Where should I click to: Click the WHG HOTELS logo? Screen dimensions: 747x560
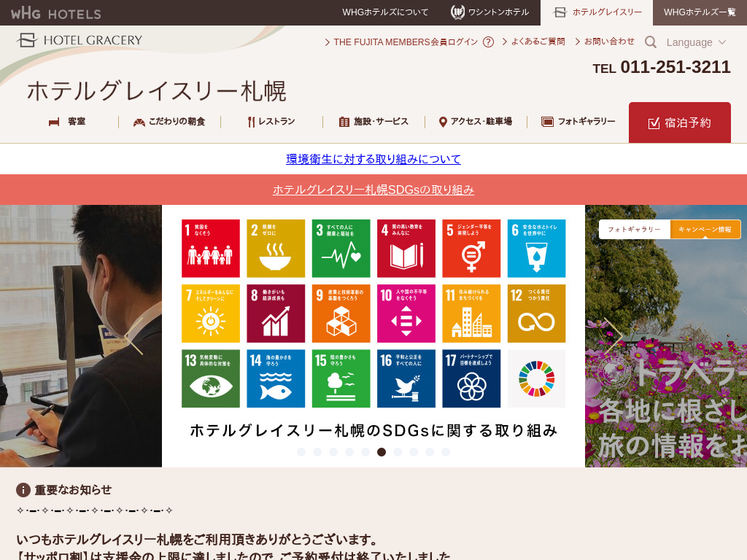tap(55, 13)
